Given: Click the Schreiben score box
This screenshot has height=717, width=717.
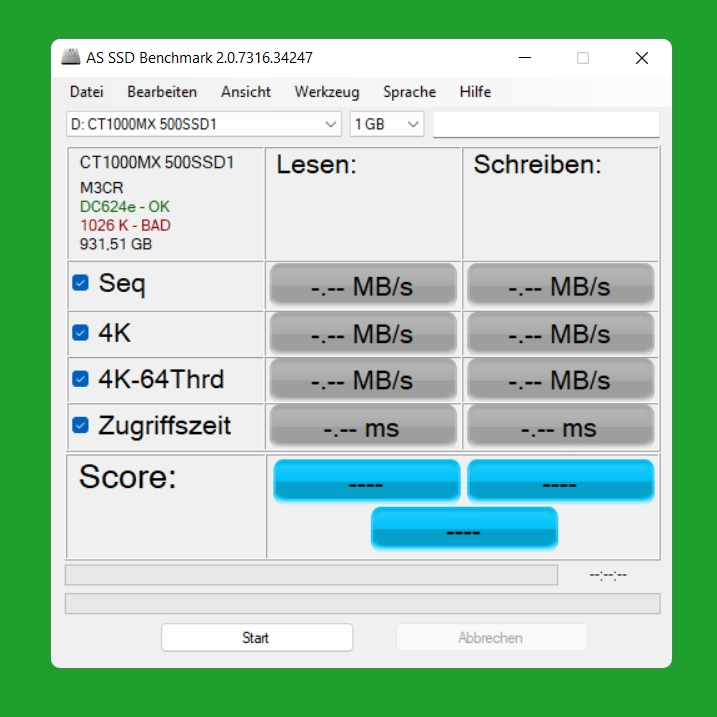Looking at the screenshot, I should [x=561, y=481].
